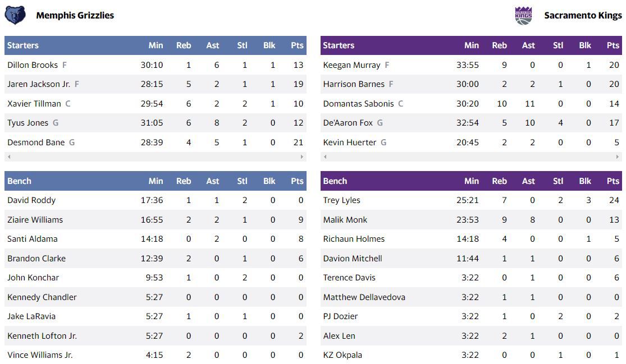Select Min column header in Grizzlies bench

point(156,181)
